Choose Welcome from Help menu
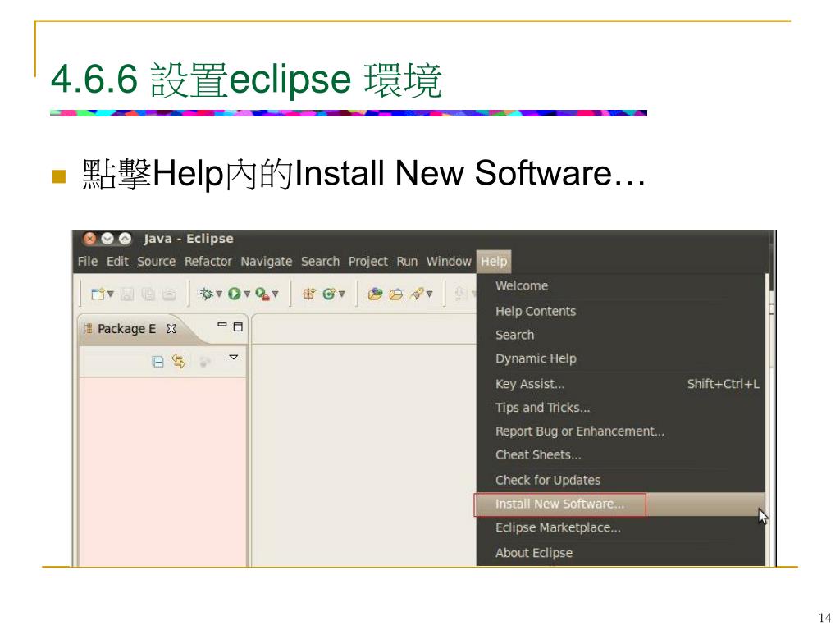The height and width of the screenshot is (630, 840). (x=620, y=285)
